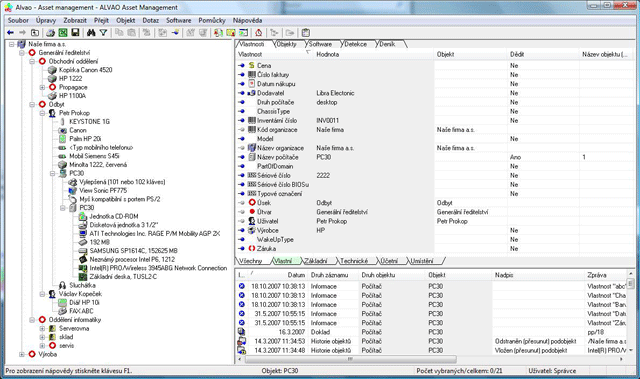
Task: Select the Všechny property filter tab
Action: (x=251, y=261)
